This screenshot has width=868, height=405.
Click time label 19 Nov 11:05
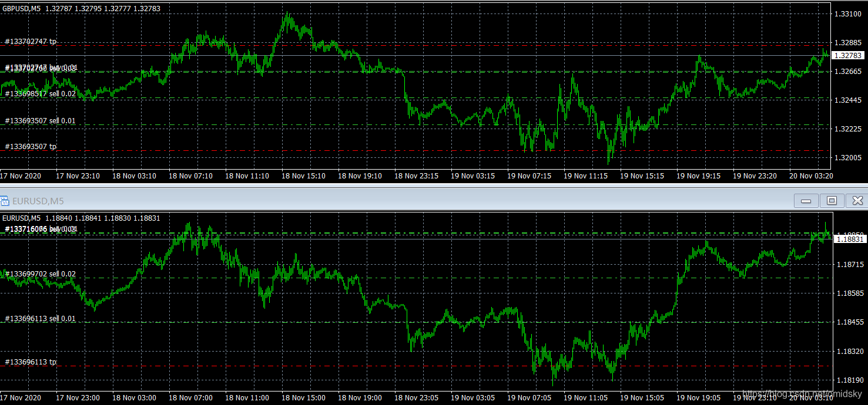585,398
